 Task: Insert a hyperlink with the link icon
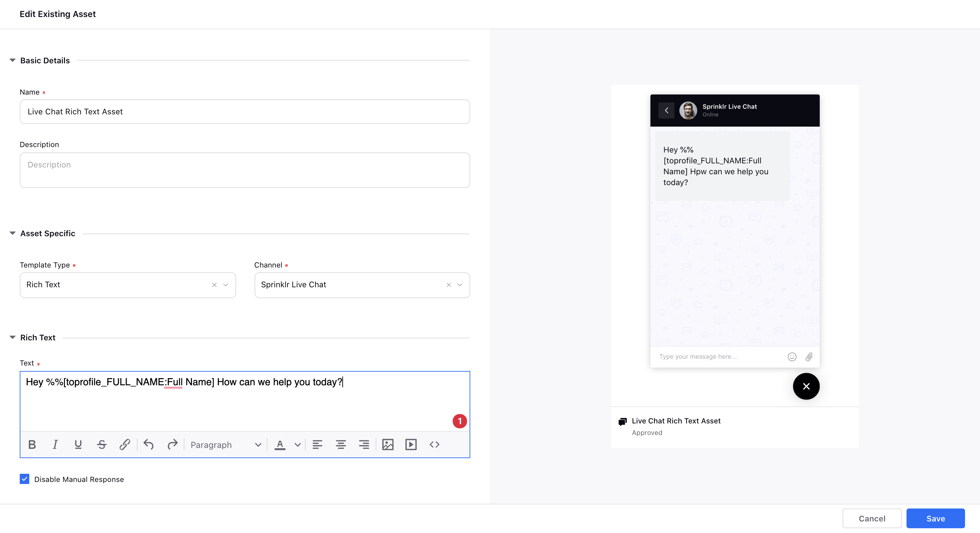pyautogui.click(x=125, y=445)
